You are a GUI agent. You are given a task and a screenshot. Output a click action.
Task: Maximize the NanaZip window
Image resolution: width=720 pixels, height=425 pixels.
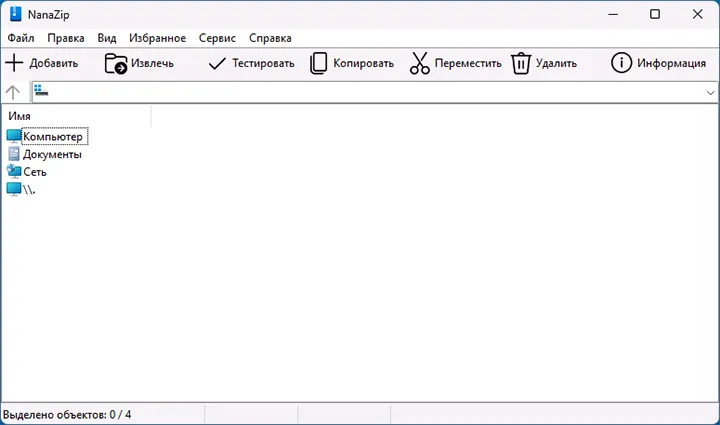point(655,14)
